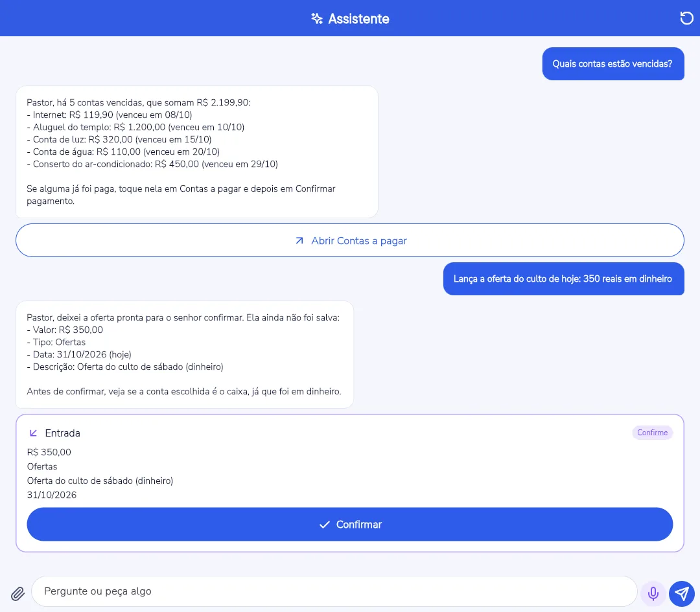This screenshot has width=700, height=612.
Task: Click the Assistente header title
Action: point(358,19)
